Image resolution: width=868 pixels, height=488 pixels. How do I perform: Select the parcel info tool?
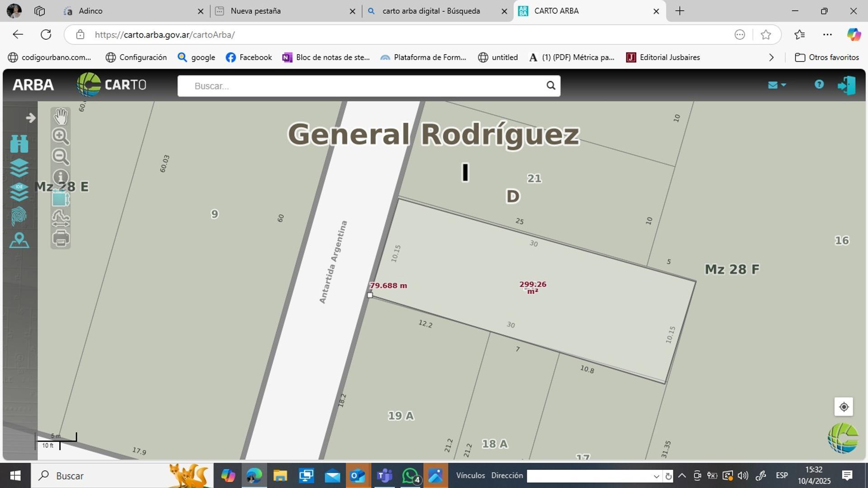click(61, 177)
